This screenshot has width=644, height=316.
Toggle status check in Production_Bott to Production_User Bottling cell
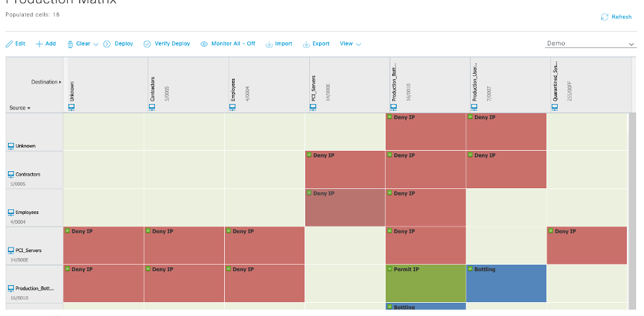tap(470, 269)
